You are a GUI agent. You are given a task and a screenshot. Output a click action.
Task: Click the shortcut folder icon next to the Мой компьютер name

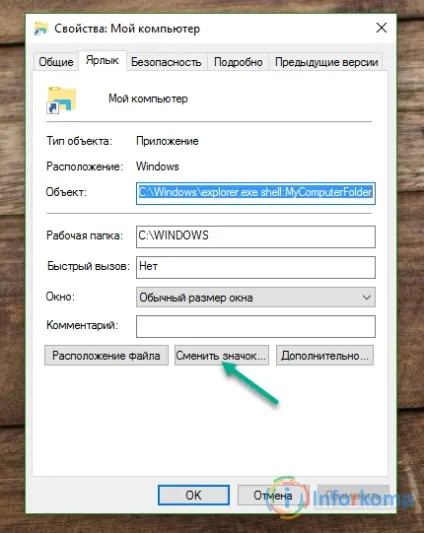click(61, 100)
